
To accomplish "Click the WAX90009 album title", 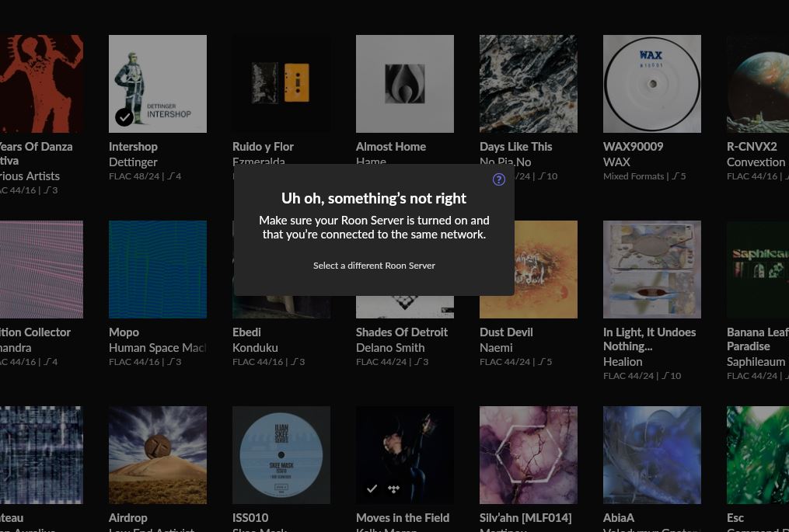I will 633,147.
